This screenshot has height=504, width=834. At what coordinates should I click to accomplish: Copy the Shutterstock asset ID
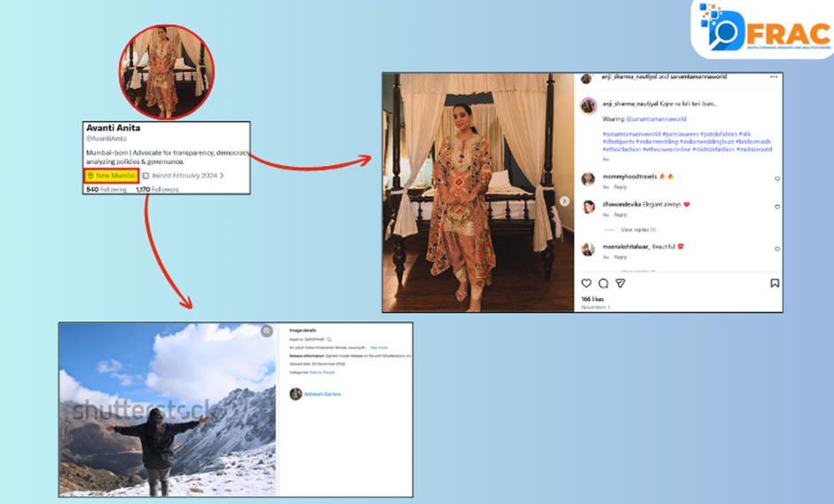[329, 339]
